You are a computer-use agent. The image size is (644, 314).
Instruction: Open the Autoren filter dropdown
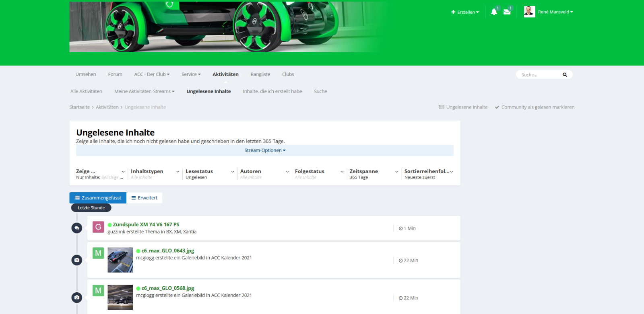coord(264,174)
